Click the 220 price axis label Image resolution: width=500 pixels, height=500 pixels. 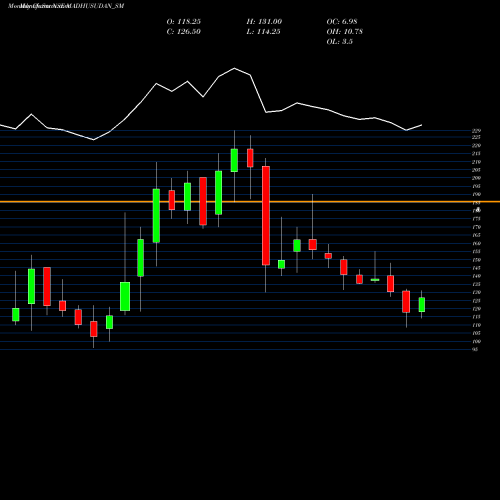476,146
